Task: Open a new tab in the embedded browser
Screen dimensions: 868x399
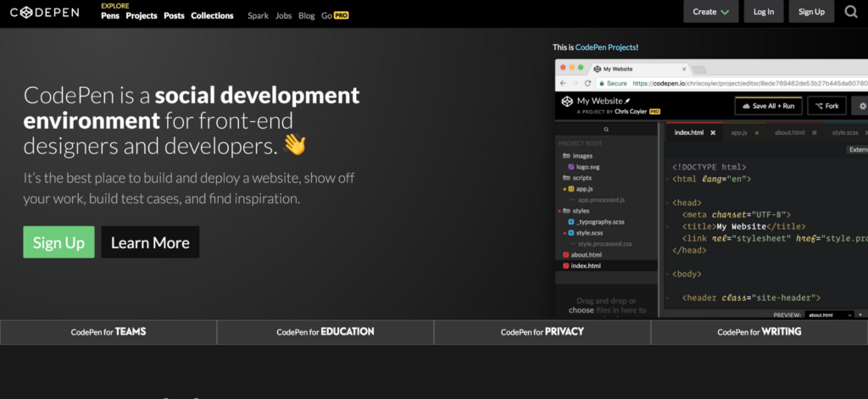Action: [699, 69]
